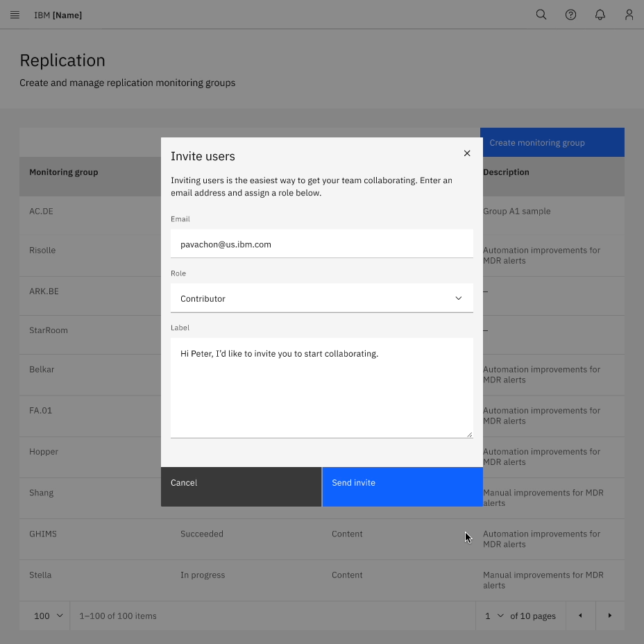Click the user avatar icon
644x644 pixels.
pos(629,14)
